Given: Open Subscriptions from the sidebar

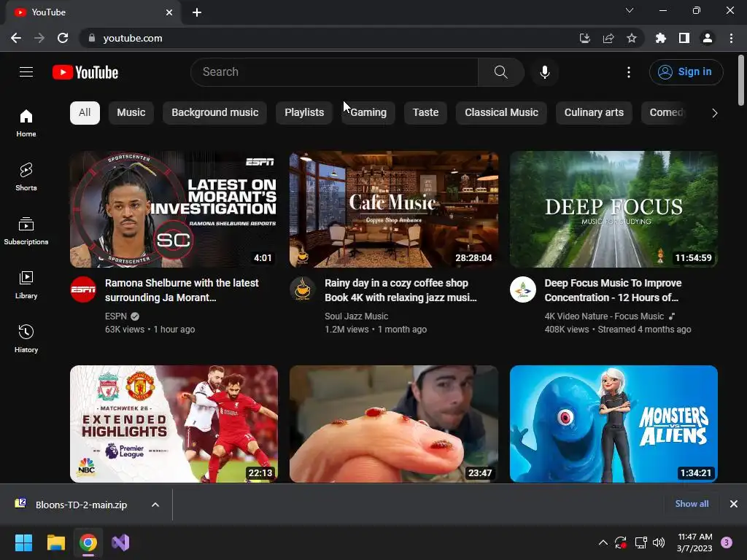Looking at the screenshot, I should coord(26,231).
